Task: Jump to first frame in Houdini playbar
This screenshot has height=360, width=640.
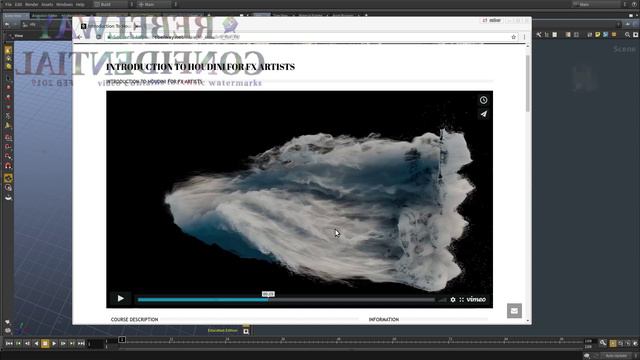Action: (x=9, y=344)
